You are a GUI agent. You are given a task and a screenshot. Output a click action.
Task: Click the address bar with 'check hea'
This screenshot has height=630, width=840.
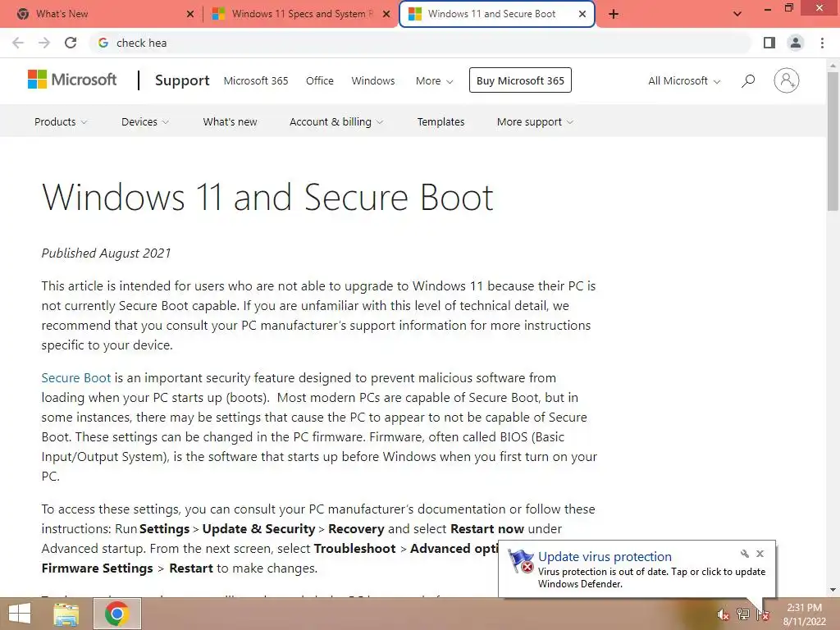coord(421,43)
